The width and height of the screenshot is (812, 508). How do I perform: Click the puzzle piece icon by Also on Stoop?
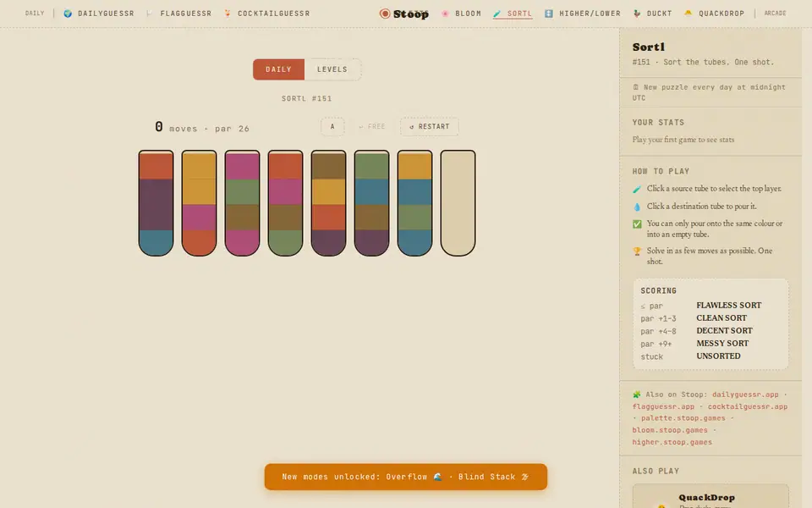point(636,395)
